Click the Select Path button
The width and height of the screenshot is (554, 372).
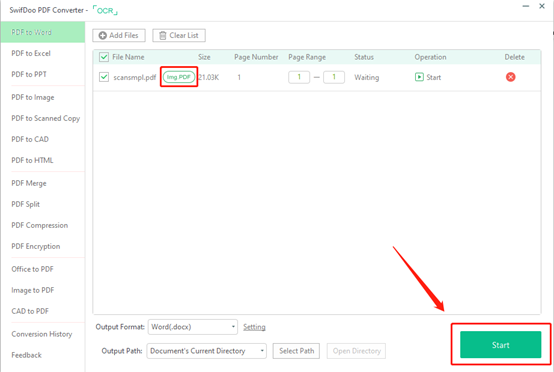pyautogui.click(x=296, y=351)
